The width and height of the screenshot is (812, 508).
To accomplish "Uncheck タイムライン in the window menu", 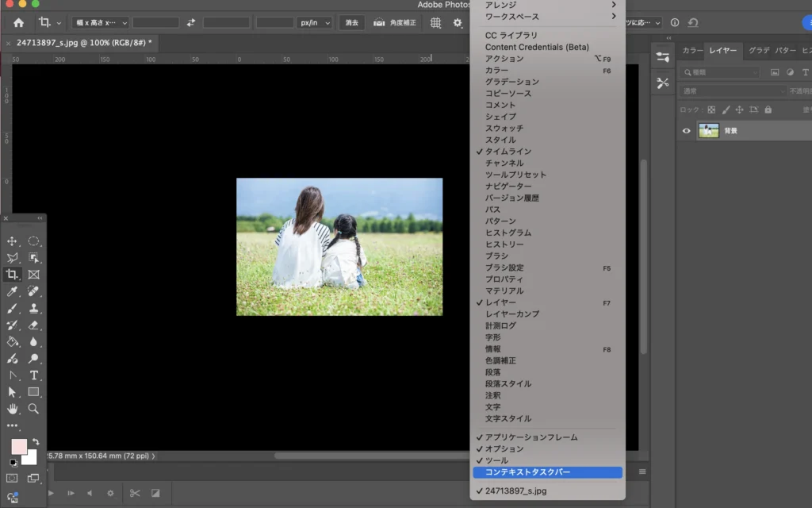I will click(x=508, y=152).
